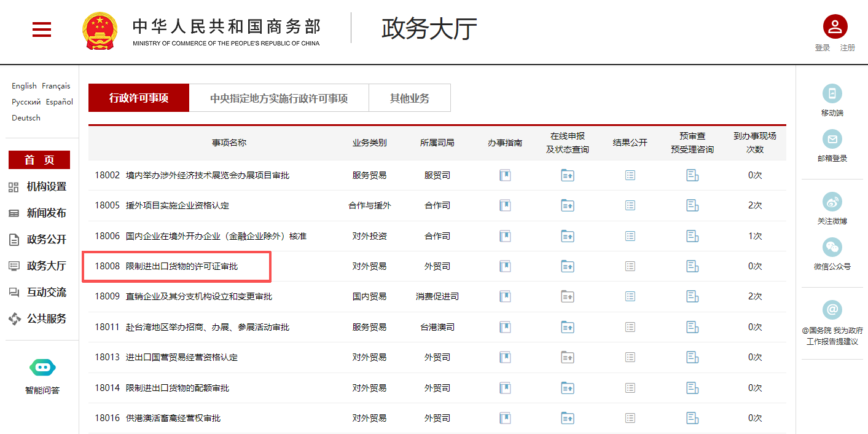This screenshot has height=434, width=868.
Task: View results disclosure icon for item 18005
Action: tap(630, 205)
